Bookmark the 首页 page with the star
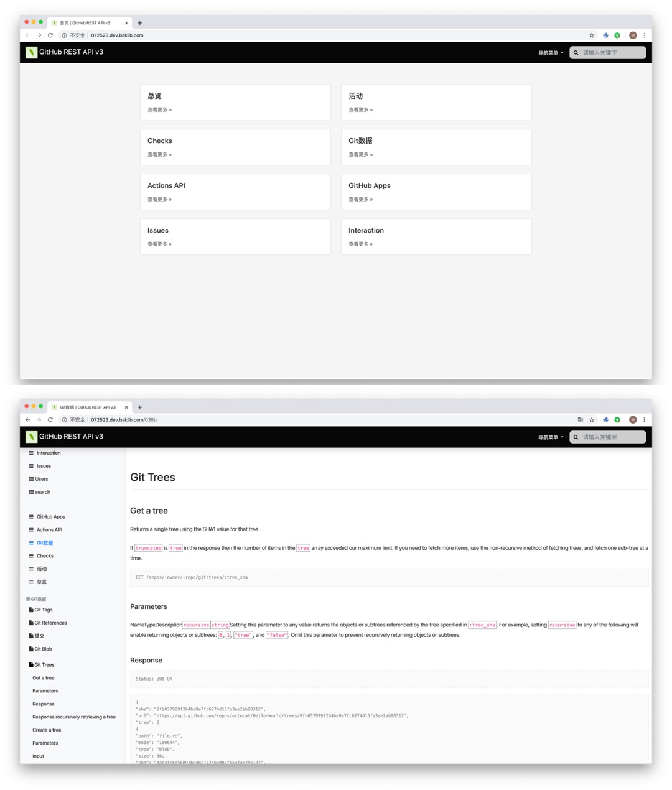The image size is (672, 790). 592,35
